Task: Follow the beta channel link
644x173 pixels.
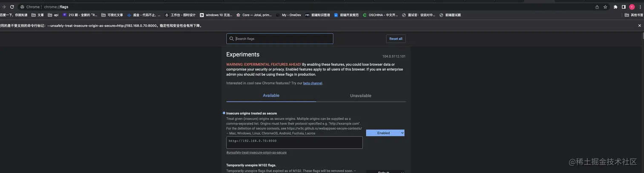Action: click(313, 83)
